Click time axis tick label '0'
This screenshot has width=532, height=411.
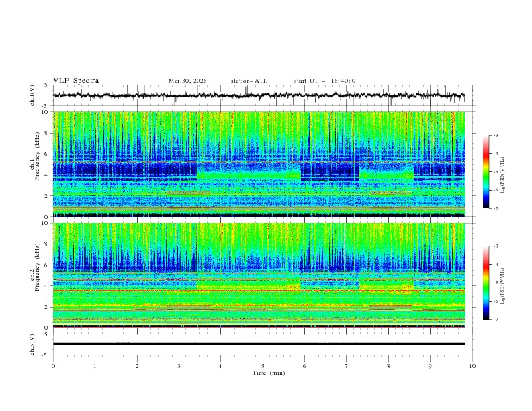click(x=53, y=366)
